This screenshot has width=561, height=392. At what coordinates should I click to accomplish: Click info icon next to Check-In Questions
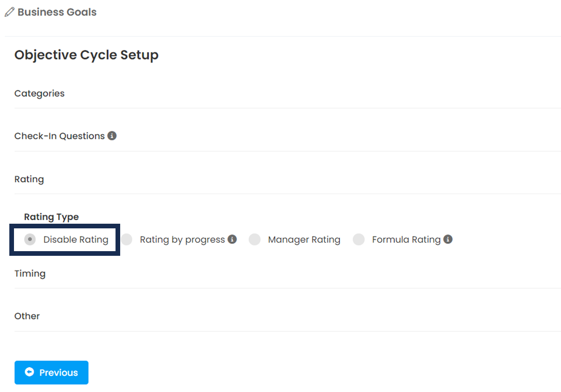112,136
